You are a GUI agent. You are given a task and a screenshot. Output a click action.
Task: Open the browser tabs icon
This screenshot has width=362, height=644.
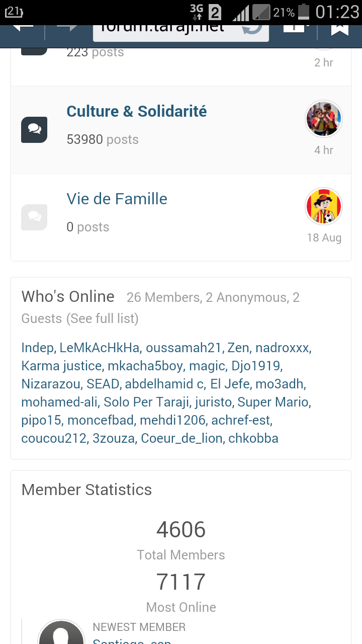294,28
